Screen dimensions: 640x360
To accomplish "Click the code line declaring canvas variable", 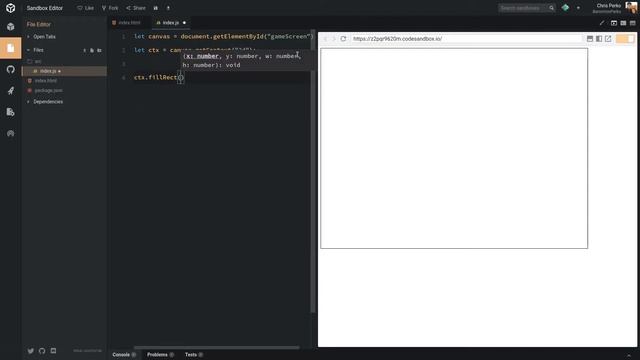I will pyautogui.click(x=223, y=36).
